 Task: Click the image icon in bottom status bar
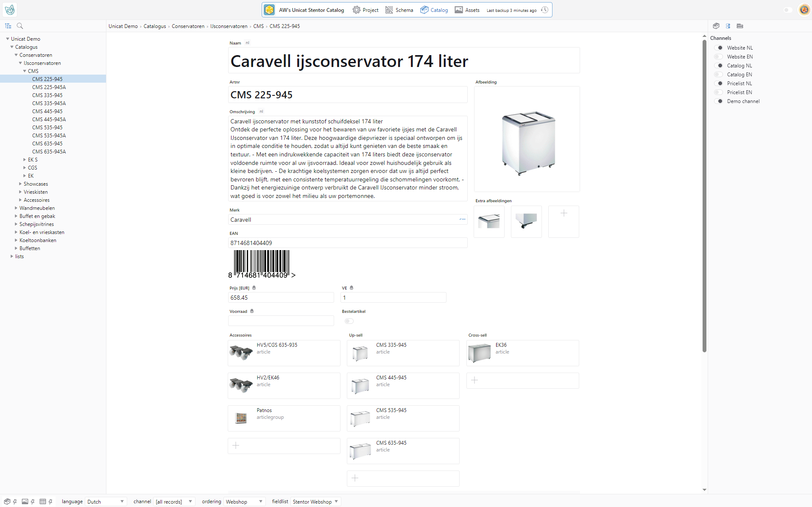pos(25,501)
